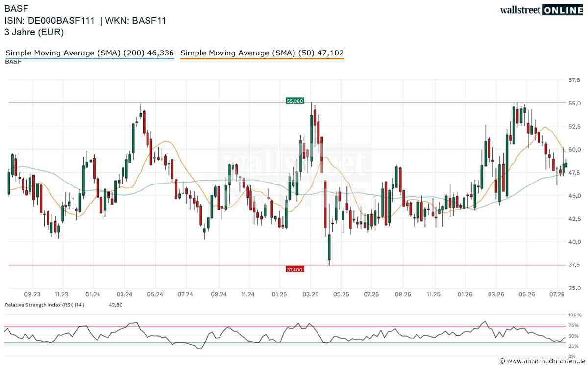This screenshot has height=368, width=588.
Task: Click the RSI value 42,80
Action: tap(115, 305)
